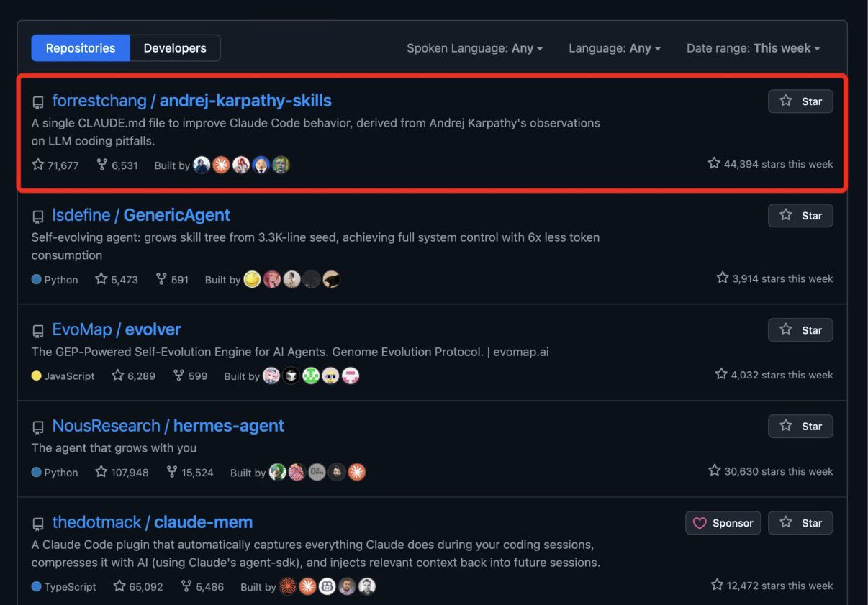The height and width of the screenshot is (605, 868).
Task: Open evolver repository name link
Action: (153, 329)
